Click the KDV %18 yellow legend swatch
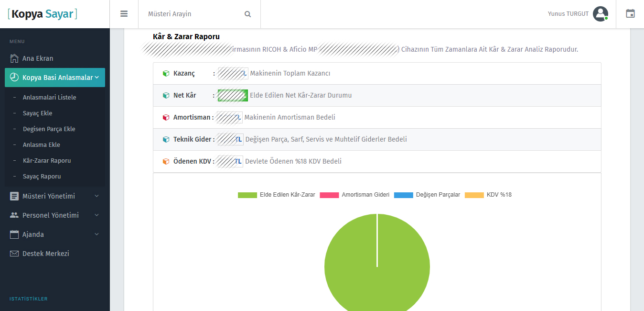644x311 pixels. tap(474, 195)
